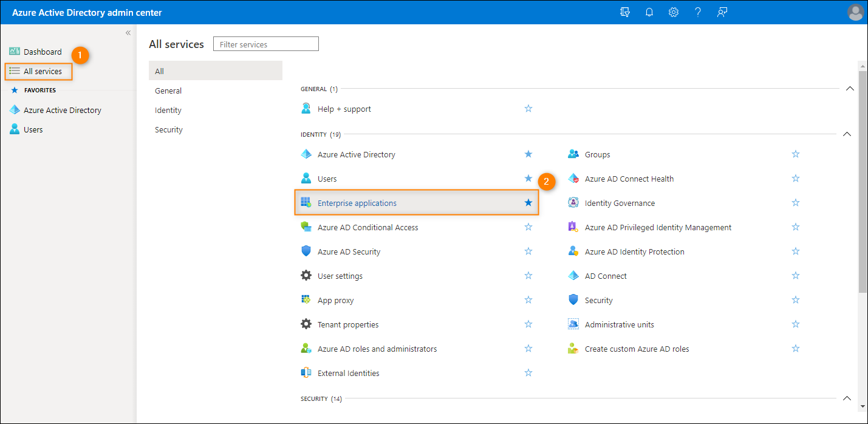Click the Administrative units icon
This screenshot has height=424, width=868.
pyautogui.click(x=573, y=324)
